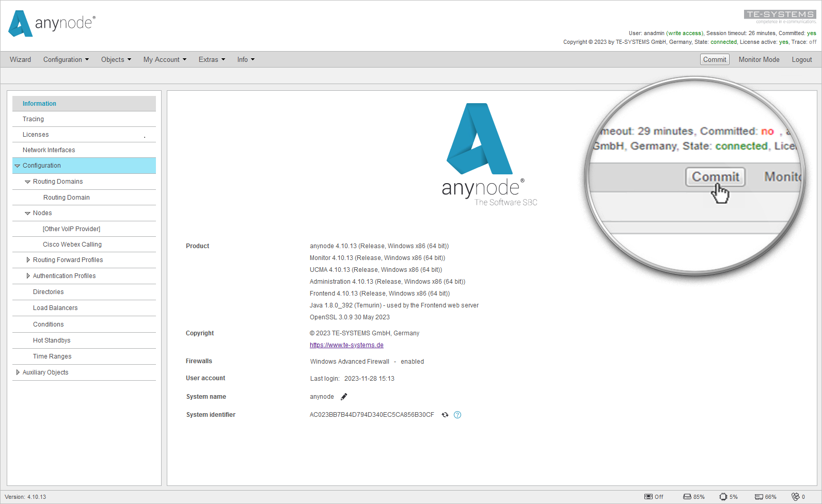Open the Info dropdown menu
Viewport: 822px width, 504px height.
[246, 59]
